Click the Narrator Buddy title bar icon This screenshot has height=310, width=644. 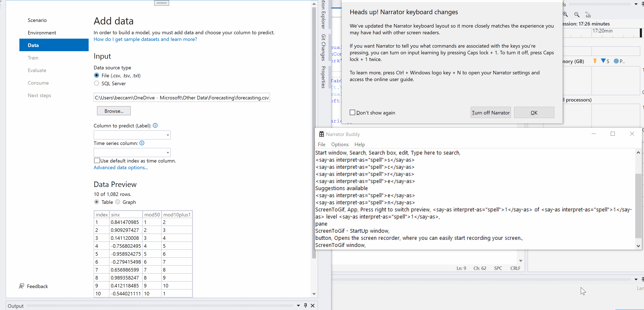coord(322,134)
